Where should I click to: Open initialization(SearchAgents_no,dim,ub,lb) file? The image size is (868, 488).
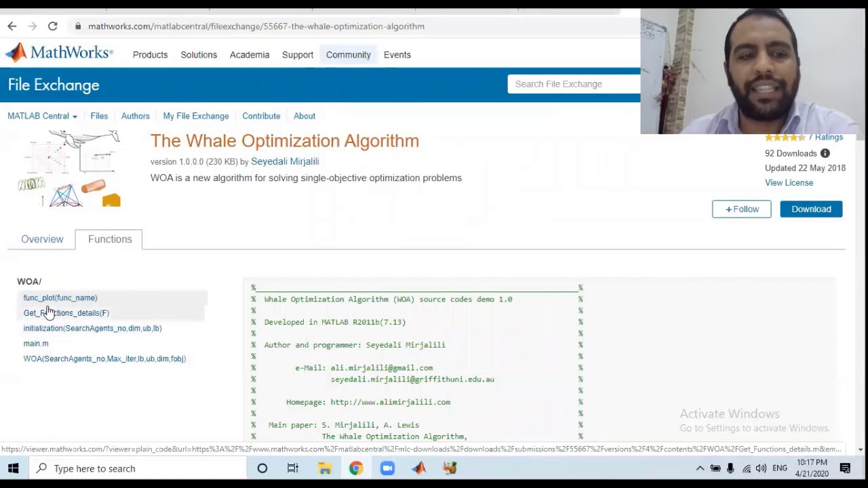[x=92, y=328]
